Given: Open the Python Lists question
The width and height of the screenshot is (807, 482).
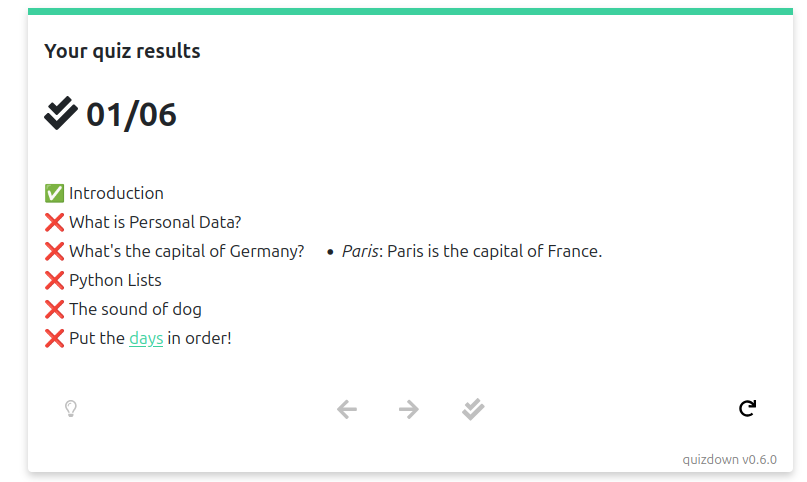Looking at the screenshot, I should tap(115, 280).
